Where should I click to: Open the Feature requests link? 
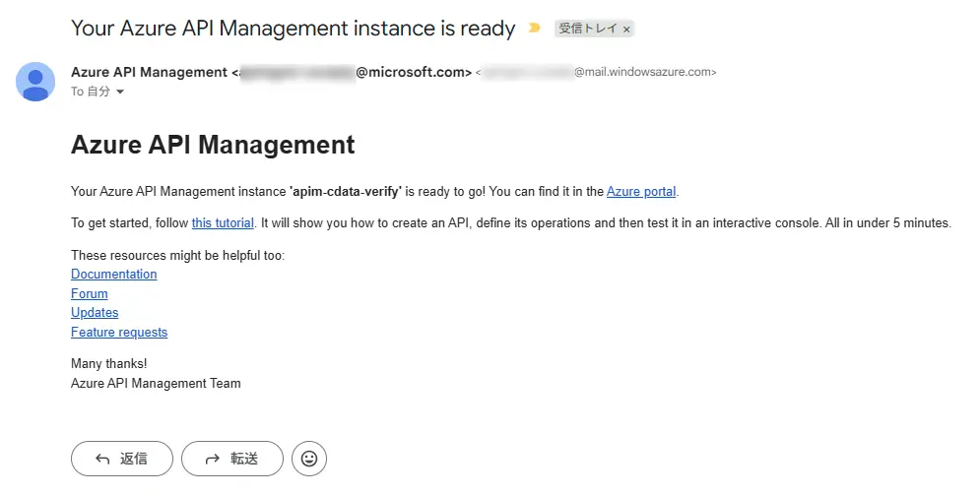[x=119, y=332]
